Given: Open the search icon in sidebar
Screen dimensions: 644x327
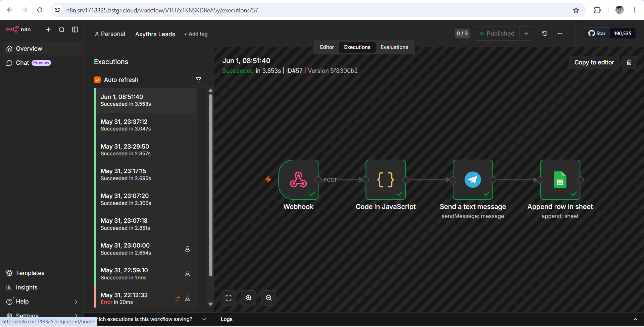Looking at the screenshot, I should click(62, 30).
